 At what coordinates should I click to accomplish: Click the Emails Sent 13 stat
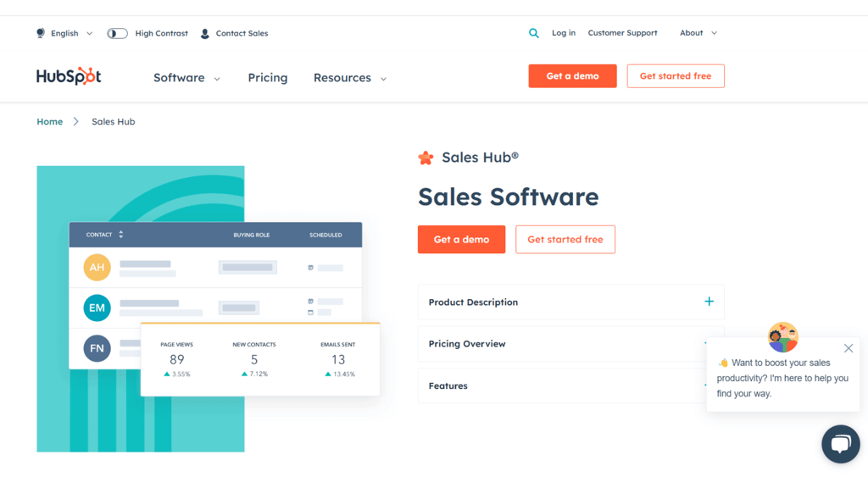(x=337, y=359)
